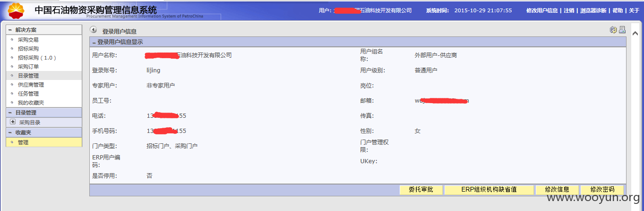Open the 浏览器诊断 link
Screen dimensions: 644x211
coord(593,10)
